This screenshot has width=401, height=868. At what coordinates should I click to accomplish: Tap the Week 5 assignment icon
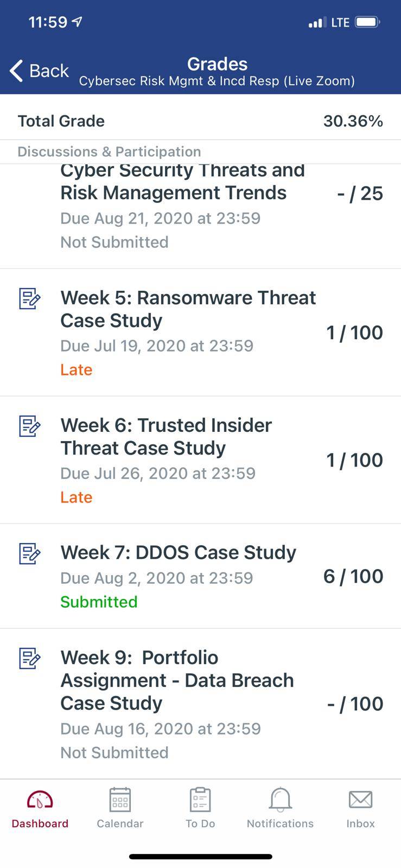pyautogui.click(x=30, y=298)
